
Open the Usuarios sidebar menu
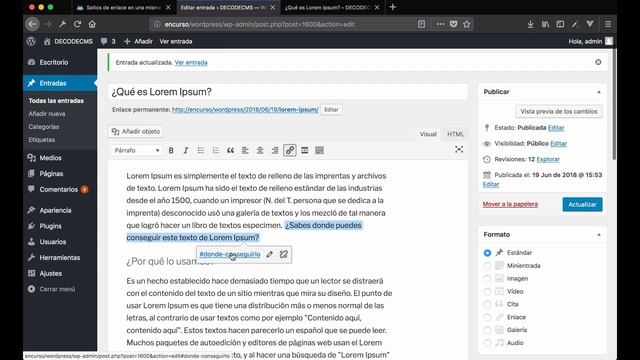60,242
